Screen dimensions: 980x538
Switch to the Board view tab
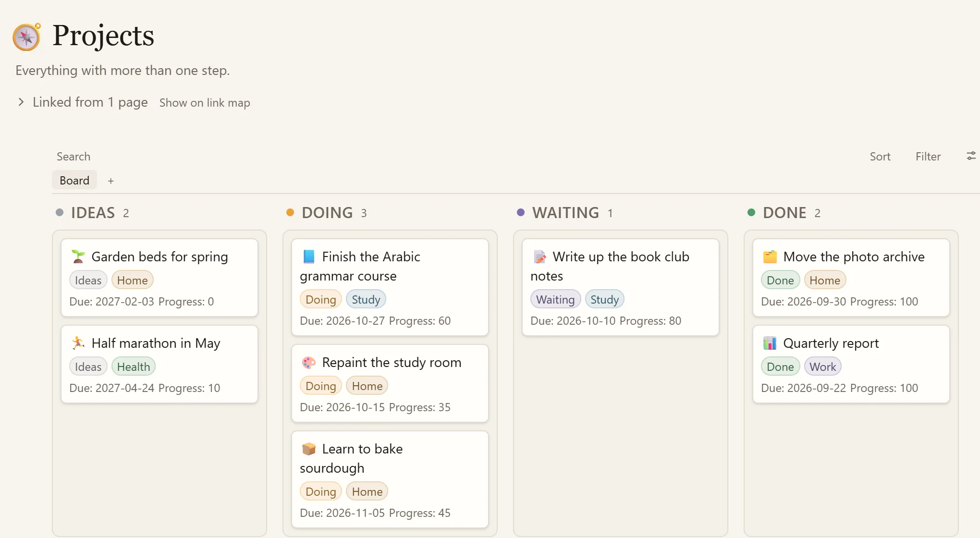pyautogui.click(x=74, y=180)
